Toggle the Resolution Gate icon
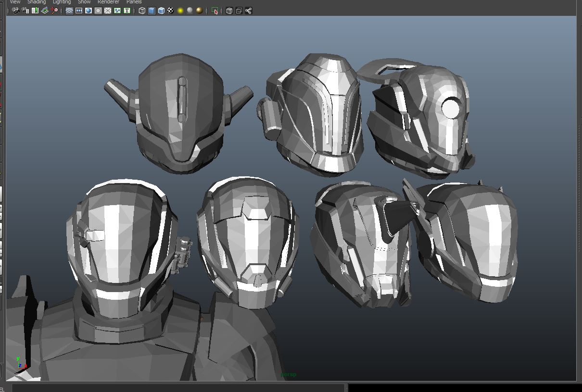The height and width of the screenshot is (392, 582). 89,11
